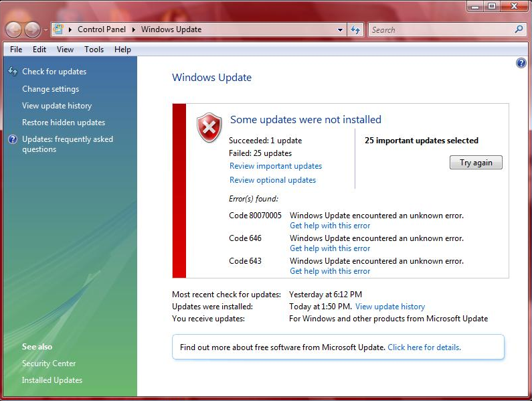Open the Help menu
532x401 pixels.
point(122,50)
